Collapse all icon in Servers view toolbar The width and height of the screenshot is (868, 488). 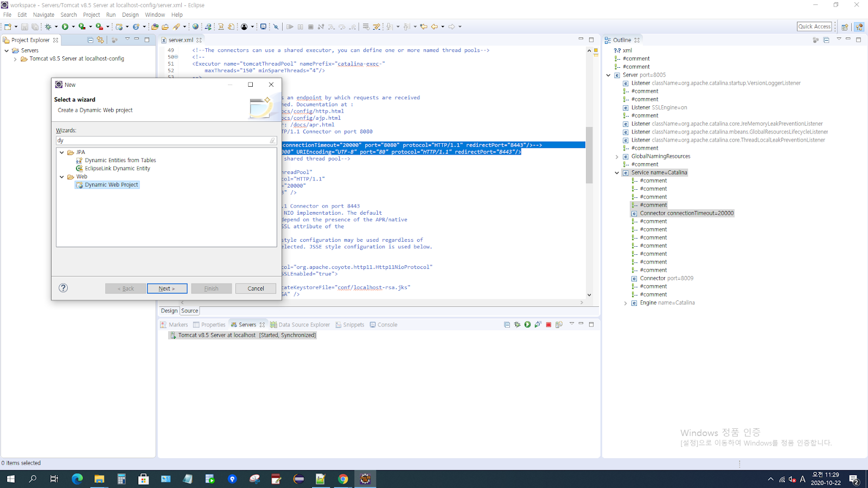[x=507, y=324]
